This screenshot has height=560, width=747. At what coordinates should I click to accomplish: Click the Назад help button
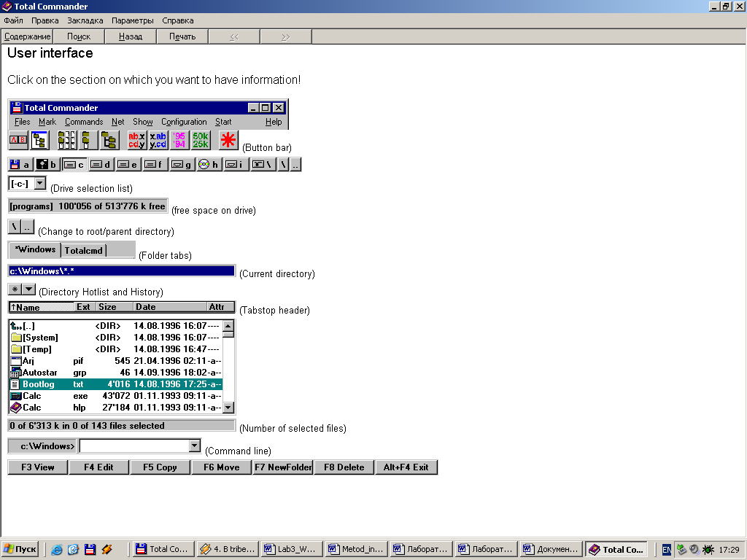(x=131, y=36)
